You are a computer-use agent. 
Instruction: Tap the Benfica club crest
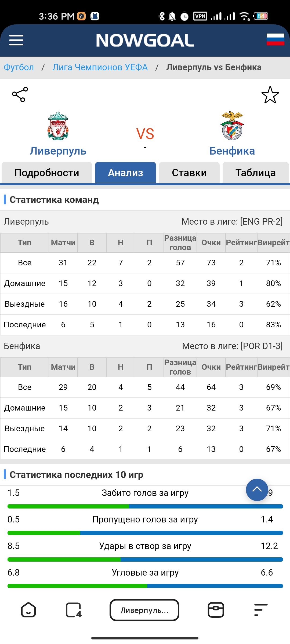click(x=232, y=126)
